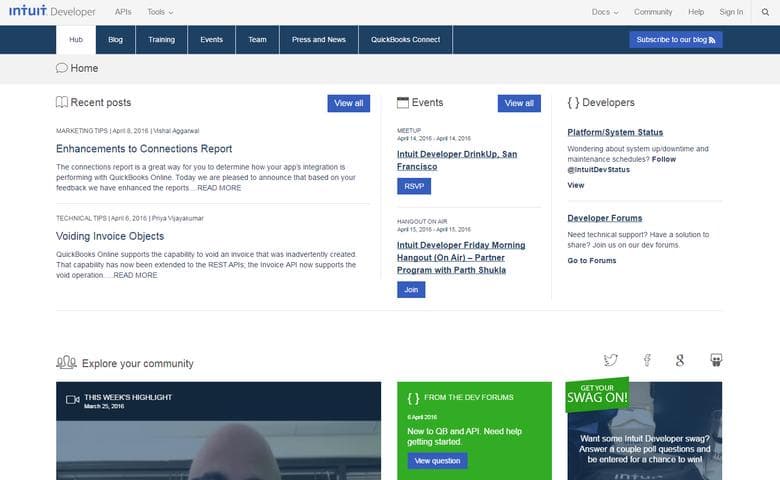Open Intuit Developer DrinkUp San Francisco event
This screenshot has width=780, height=480.
pos(457,160)
